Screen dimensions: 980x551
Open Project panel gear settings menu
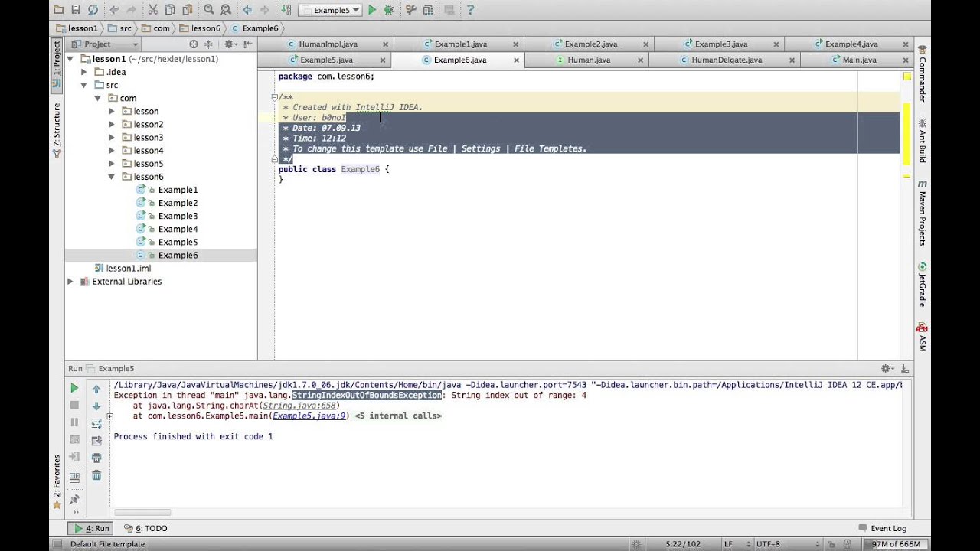[230, 44]
